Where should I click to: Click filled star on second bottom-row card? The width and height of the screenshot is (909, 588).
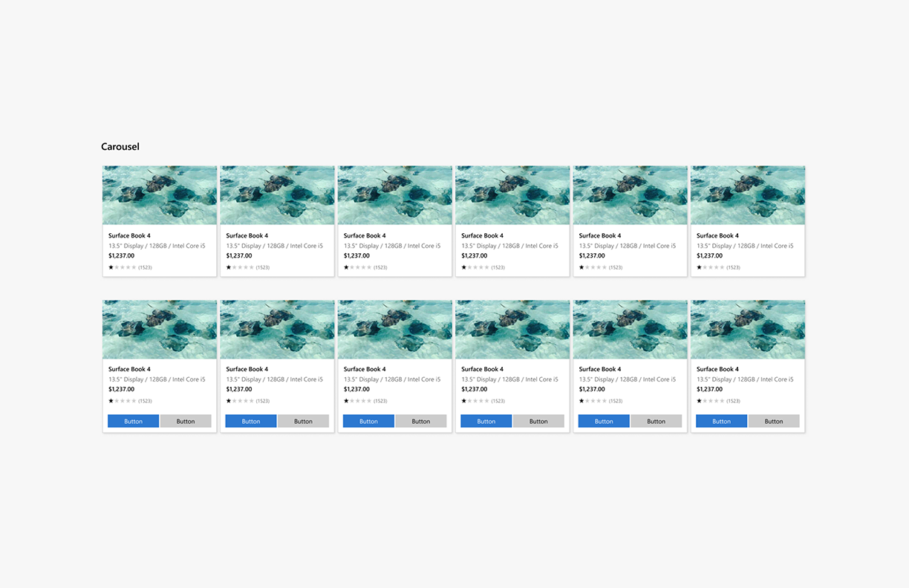coord(229,401)
